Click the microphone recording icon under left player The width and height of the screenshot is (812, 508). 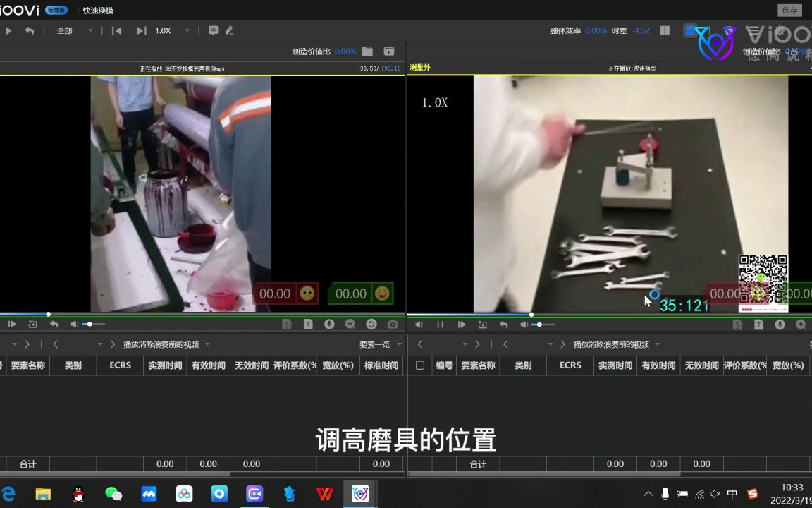point(329,324)
